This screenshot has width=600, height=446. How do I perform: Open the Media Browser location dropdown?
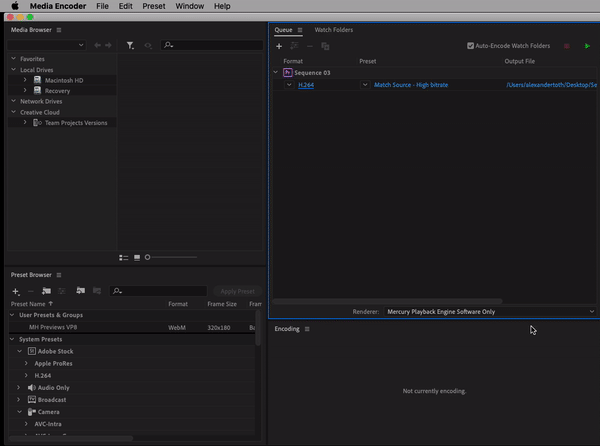point(46,45)
